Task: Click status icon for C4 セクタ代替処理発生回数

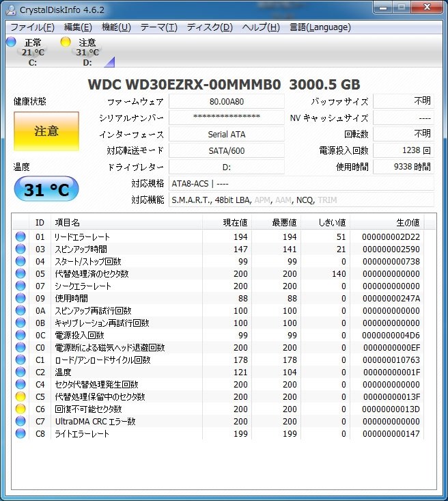Action: pyautogui.click(x=20, y=384)
